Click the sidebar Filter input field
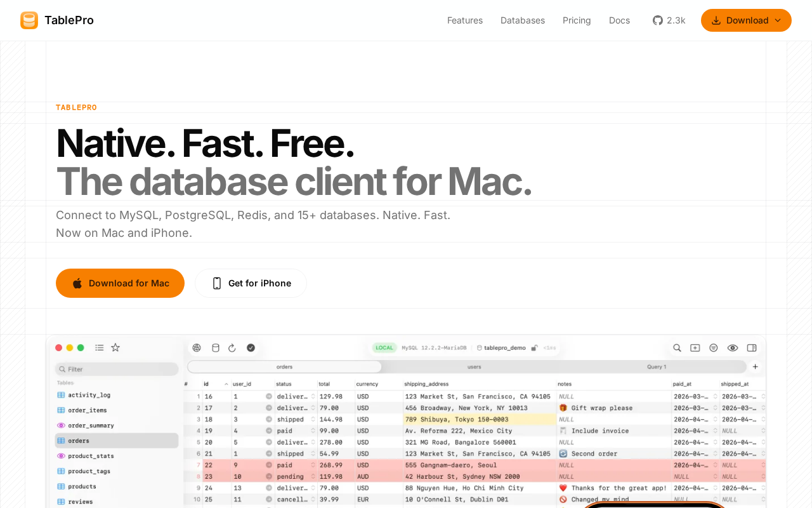Viewport: 812px width, 508px height. point(117,369)
